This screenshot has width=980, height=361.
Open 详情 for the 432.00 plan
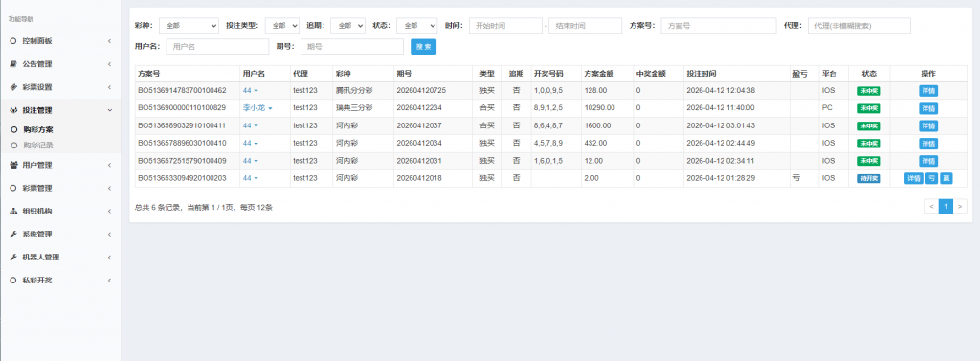coord(928,144)
